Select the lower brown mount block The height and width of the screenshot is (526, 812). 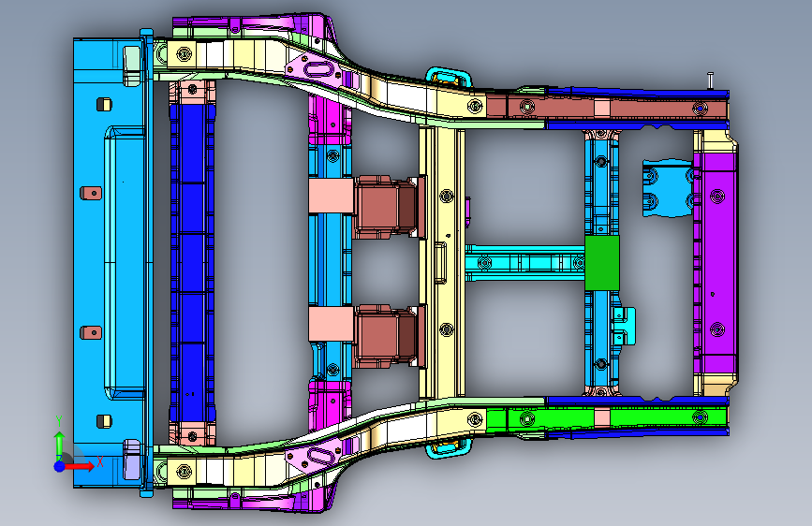pyautogui.click(x=390, y=336)
